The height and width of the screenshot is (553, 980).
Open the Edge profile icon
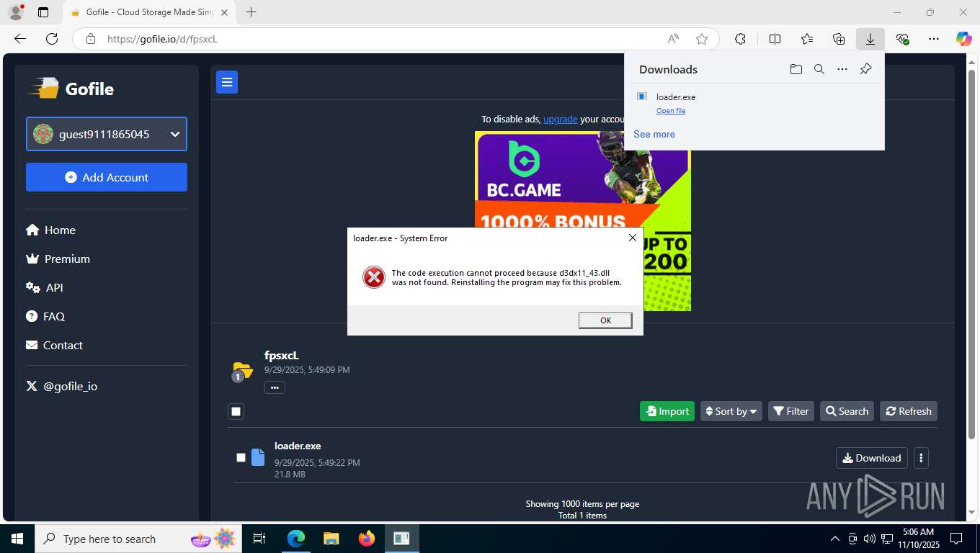[x=15, y=12]
